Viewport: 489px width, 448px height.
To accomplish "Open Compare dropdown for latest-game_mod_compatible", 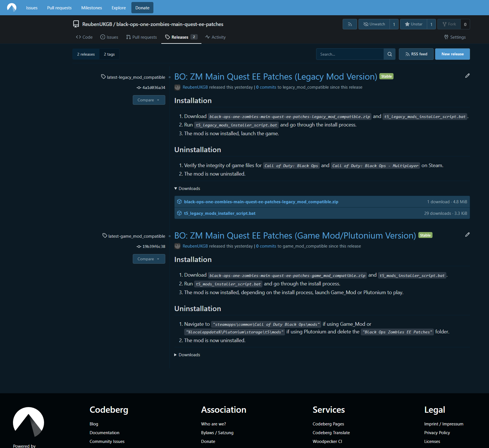I will point(149,259).
